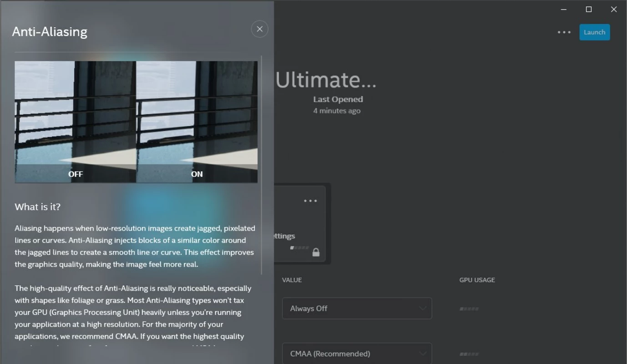Click the GPU usage meter beside Always Off

tap(469, 309)
